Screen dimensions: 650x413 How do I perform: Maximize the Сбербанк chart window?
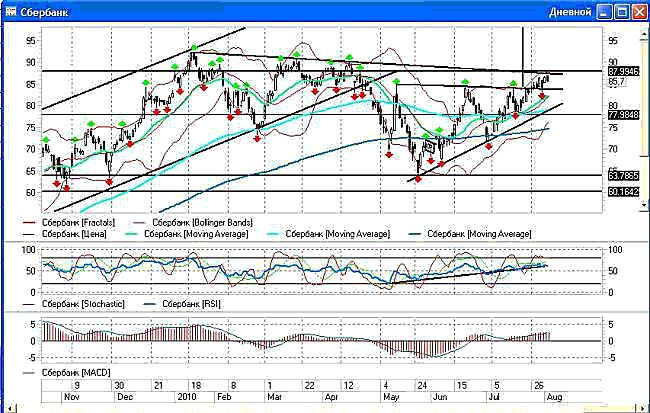[x=621, y=12]
